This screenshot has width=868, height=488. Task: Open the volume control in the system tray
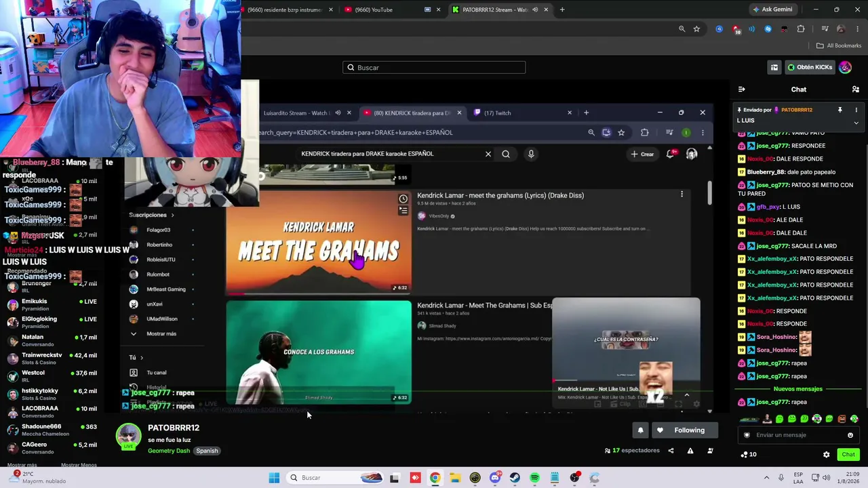tap(826, 478)
